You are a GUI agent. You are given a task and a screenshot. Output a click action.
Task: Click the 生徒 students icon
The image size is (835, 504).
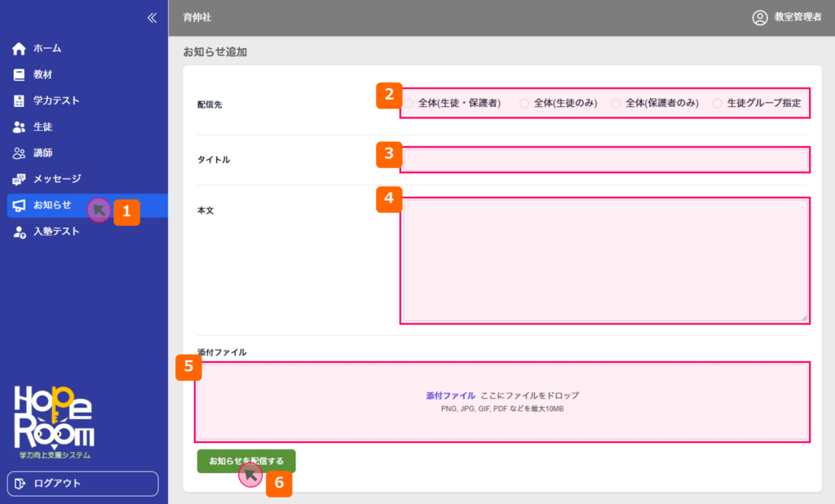pos(20,127)
